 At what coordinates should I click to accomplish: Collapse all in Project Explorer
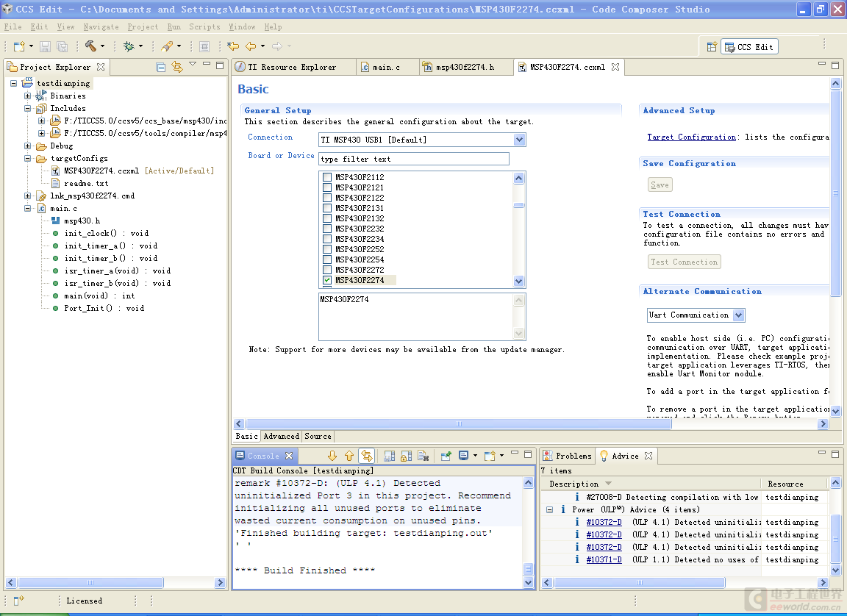pyautogui.click(x=160, y=67)
